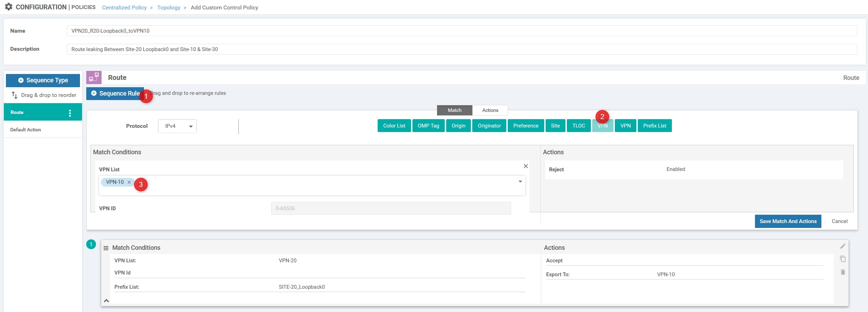The image size is (868, 312).
Task: Open the Protocol IPv4 dropdown
Action: [x=177, y=126]
